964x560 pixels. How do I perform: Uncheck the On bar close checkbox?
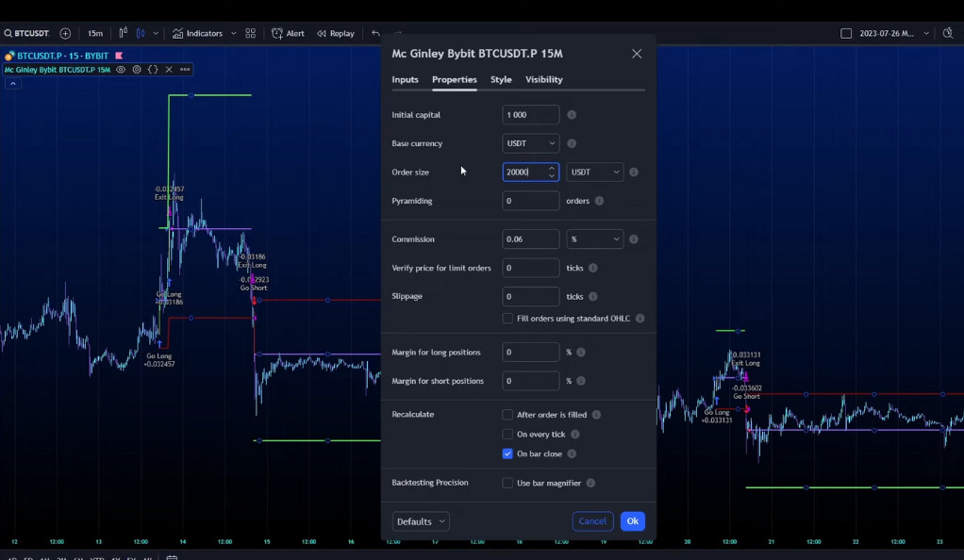pos(507,453)
